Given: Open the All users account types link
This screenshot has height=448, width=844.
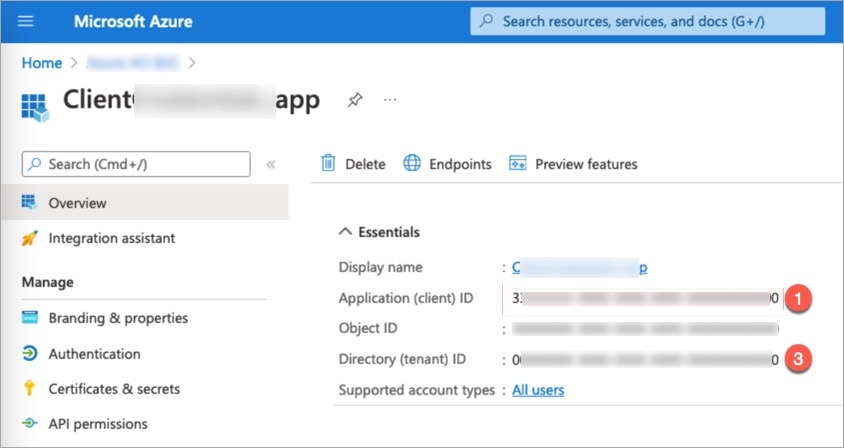Looking at the screenshot, I should pos(538,390).
